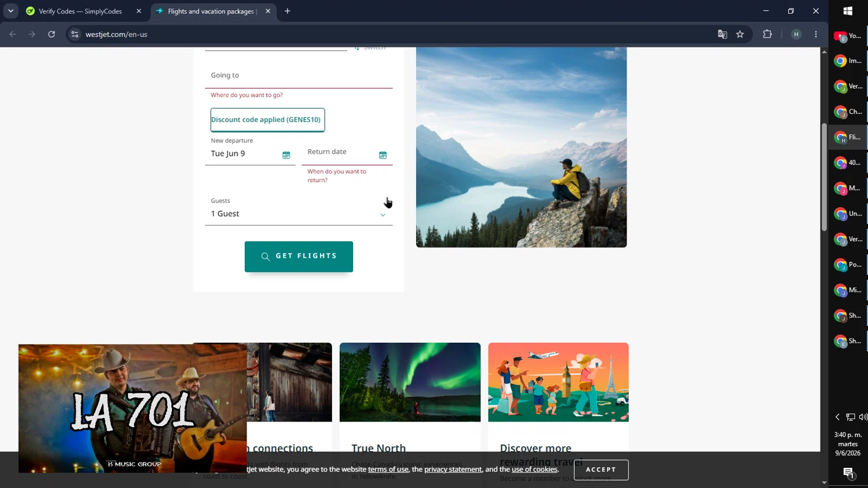Click the scrollbar up arrow
This screenshot has width=868, height=488.
tap(824, 51)
